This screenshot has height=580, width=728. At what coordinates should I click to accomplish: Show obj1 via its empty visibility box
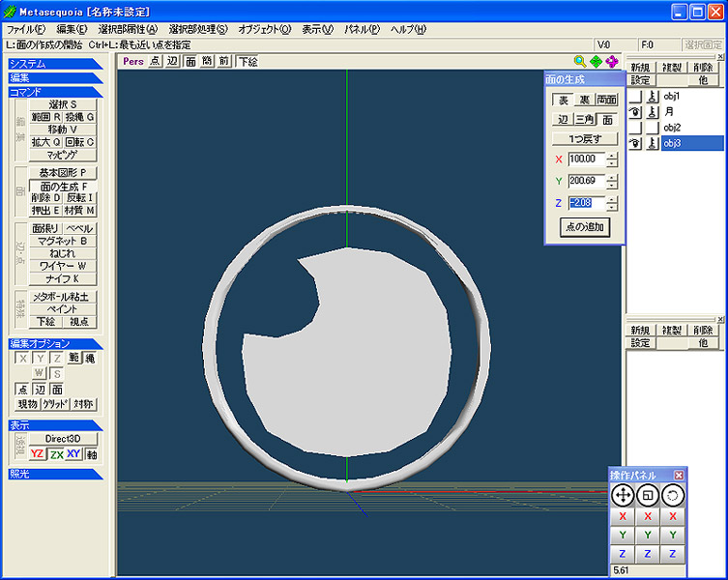pos(635,97)
